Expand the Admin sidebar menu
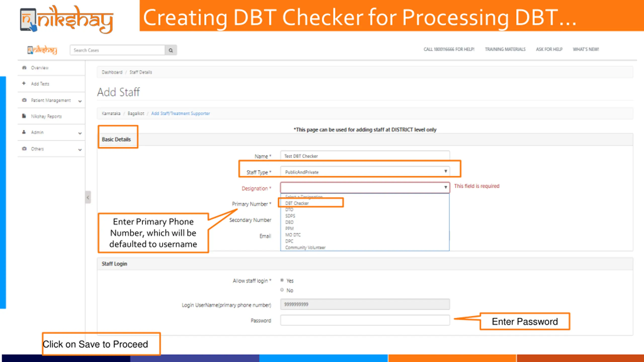The image size is (644, 362). [x=51, y=132]
